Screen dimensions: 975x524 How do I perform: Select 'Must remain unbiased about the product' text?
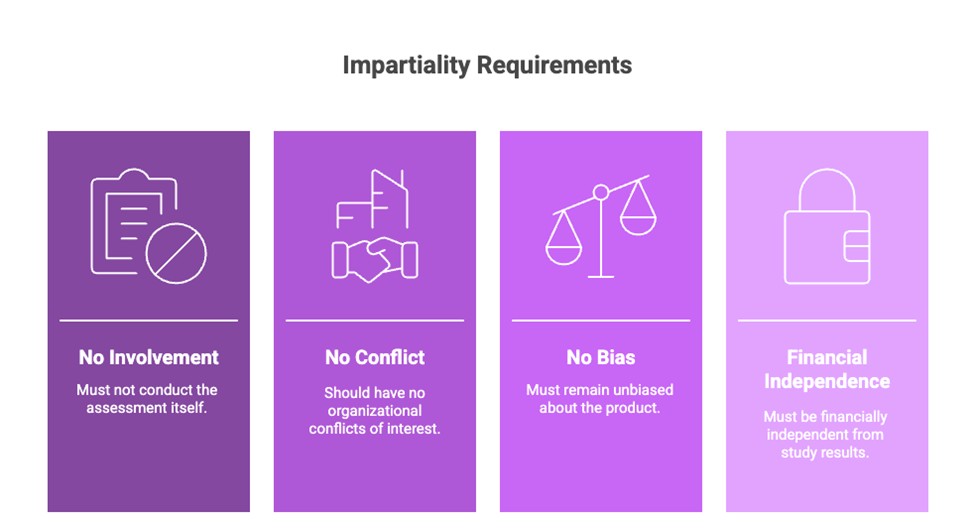coord(601,398)
